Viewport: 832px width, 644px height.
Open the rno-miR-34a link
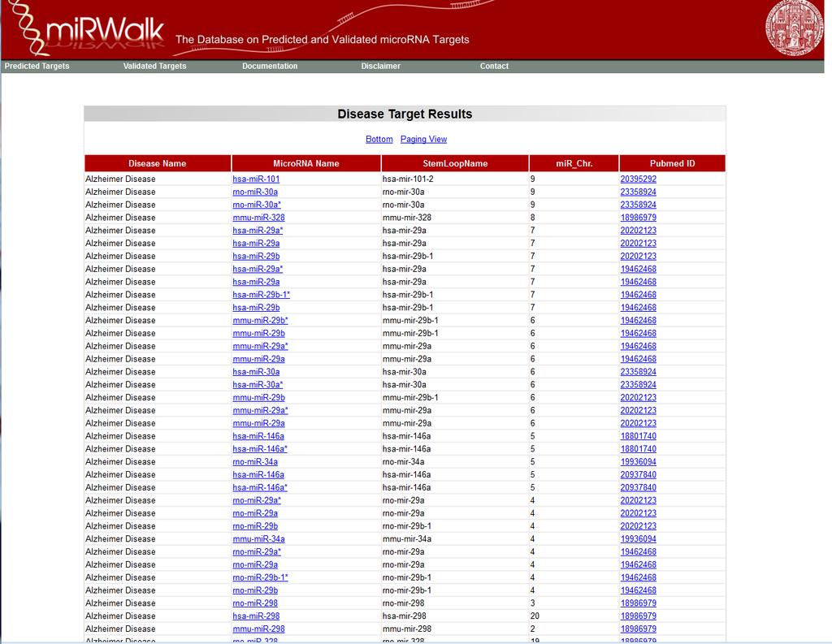(x=254, y=461)
